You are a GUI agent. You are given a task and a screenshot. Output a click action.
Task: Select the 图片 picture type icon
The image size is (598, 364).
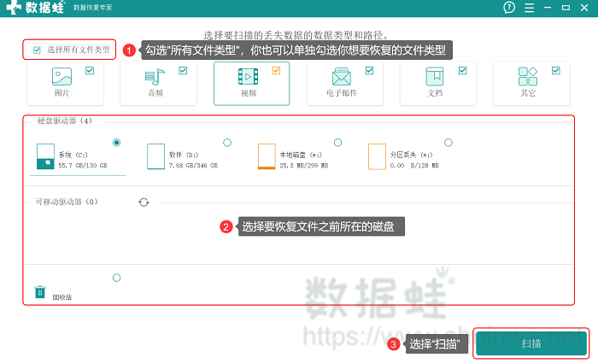click(62, 76)
